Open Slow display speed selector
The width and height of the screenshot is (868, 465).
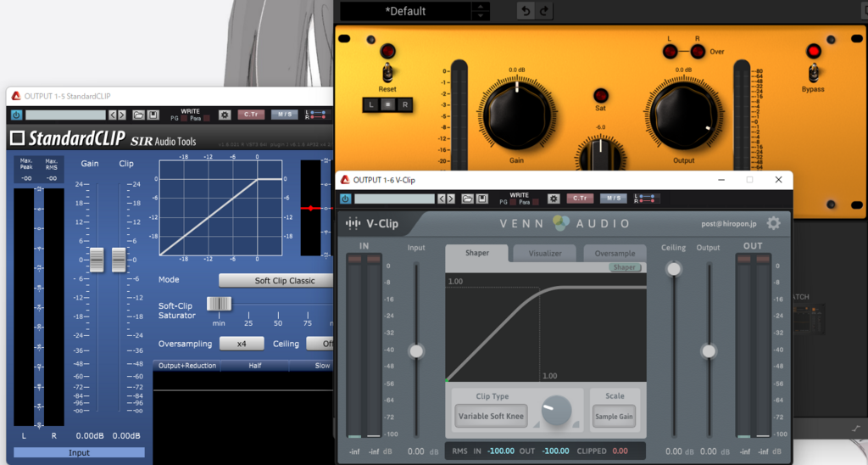point(312,366)
